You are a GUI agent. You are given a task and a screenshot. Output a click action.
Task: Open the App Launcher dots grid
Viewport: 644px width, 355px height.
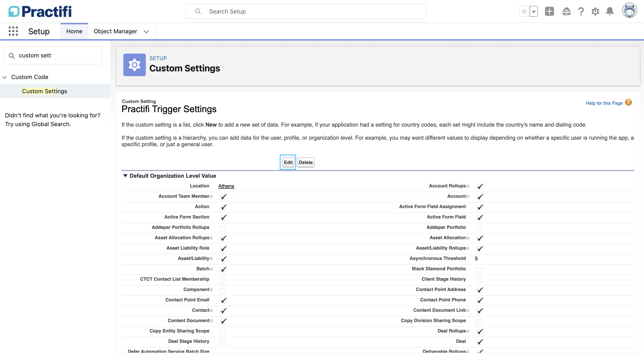pos(13,31)
